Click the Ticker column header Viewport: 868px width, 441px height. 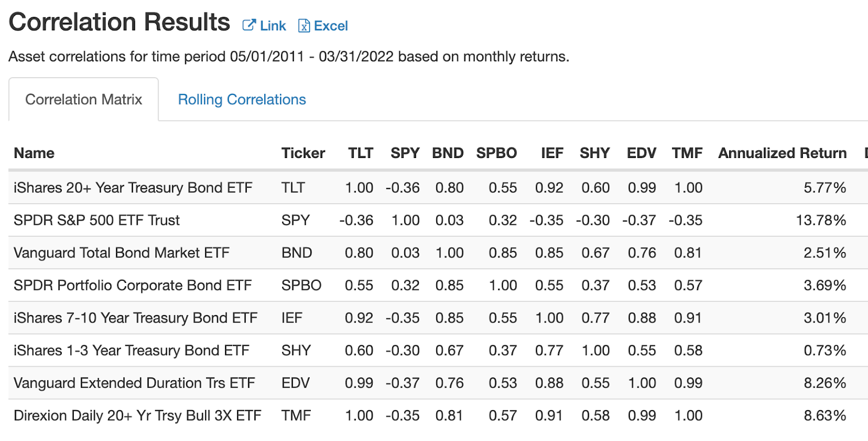point(303,153)
